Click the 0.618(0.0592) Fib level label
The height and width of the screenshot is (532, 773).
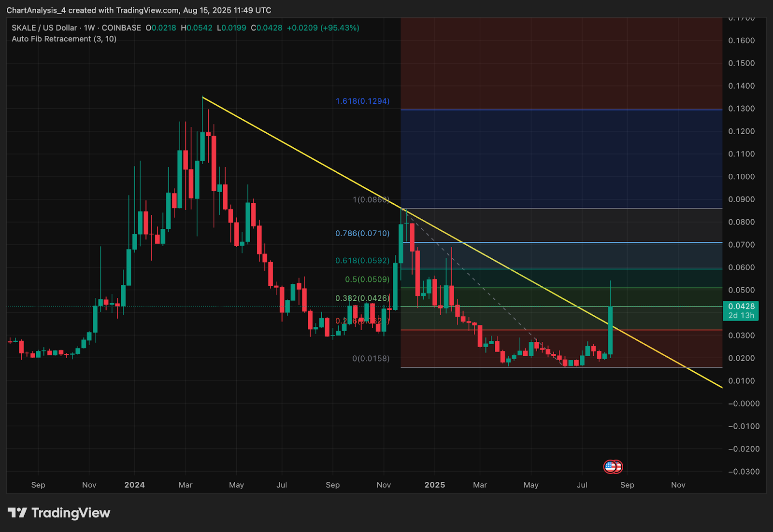(362, 261)
